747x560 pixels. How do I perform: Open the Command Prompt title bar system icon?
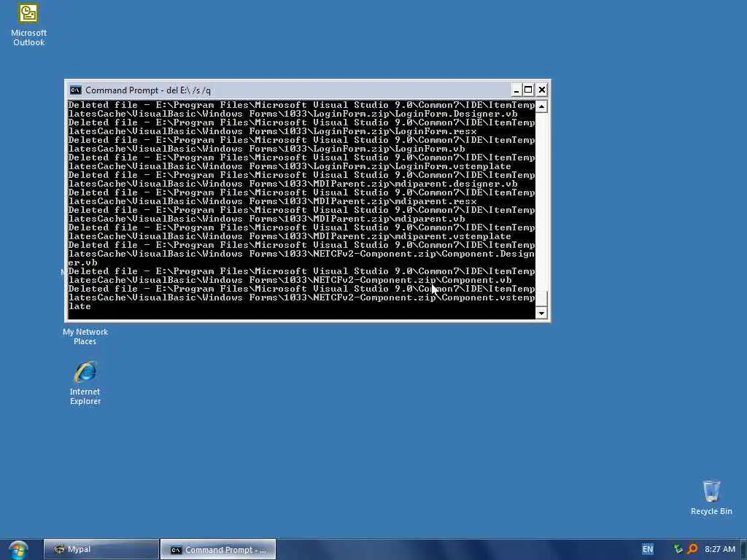tap(75, 90)
